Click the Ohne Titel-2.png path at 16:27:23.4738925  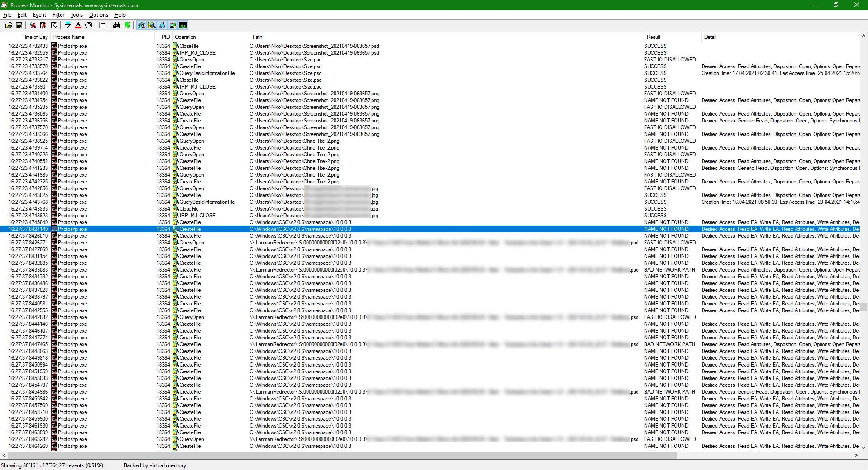(294, 141)
